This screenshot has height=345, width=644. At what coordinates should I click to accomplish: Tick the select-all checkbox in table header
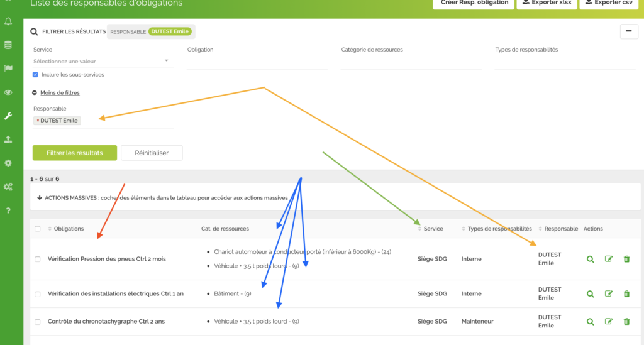tap(38, 229)
